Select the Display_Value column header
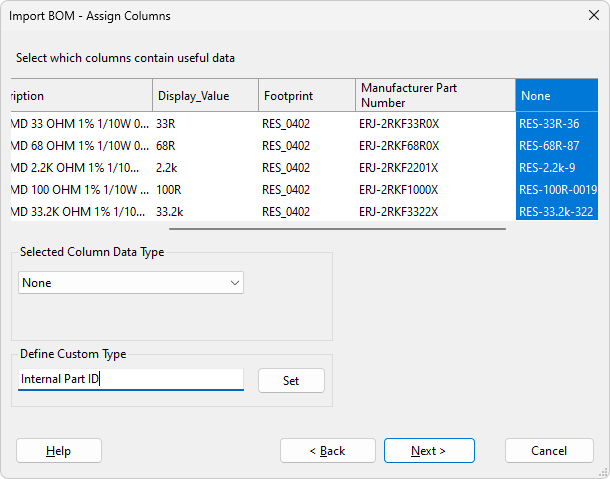Image resolution: width=610 pixels, height=479 pixels. [x=205, y=96]
